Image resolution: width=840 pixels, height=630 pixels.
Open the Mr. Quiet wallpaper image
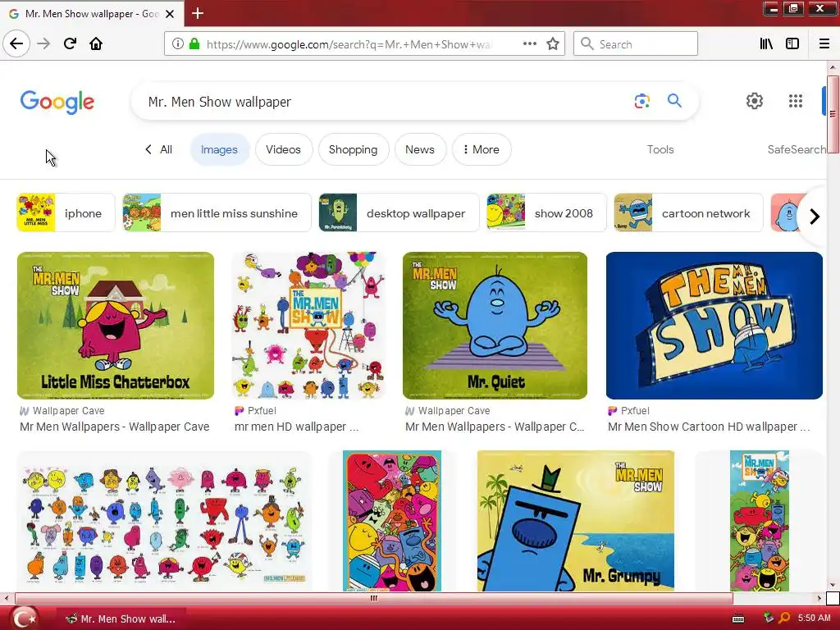pyautogui.click(x=495, y=326)
